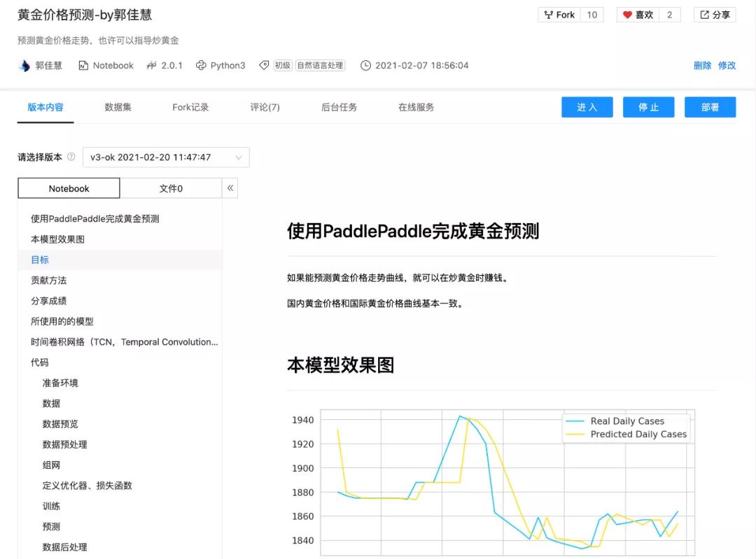Click the help icon beside 请选择版本
This screenshot has width=756, height=559.
pos(71,157)
